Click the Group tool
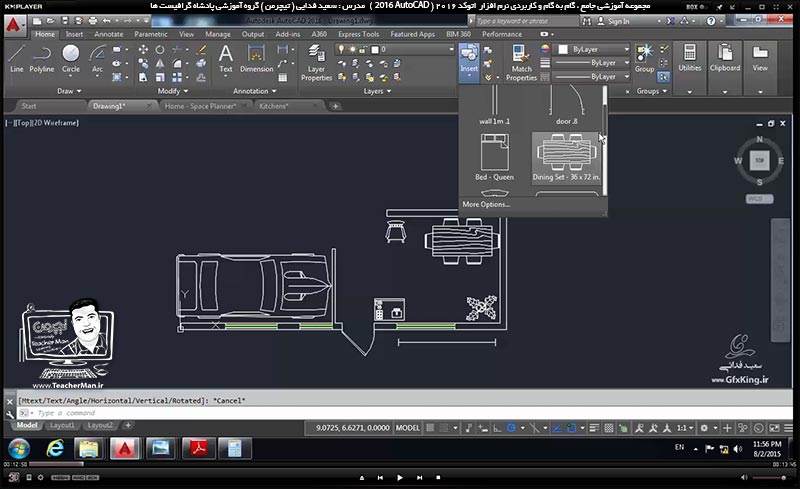The height and width of the screenshot is (489, 800). click(x=644, y=58)
